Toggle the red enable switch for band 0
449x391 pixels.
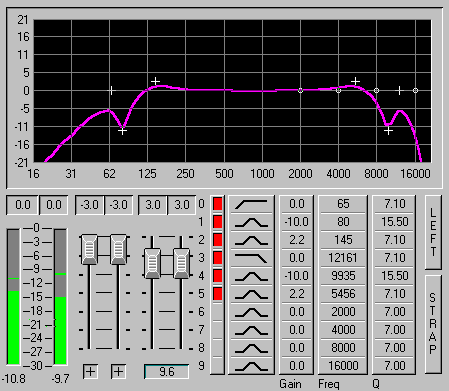pos(217,204)
